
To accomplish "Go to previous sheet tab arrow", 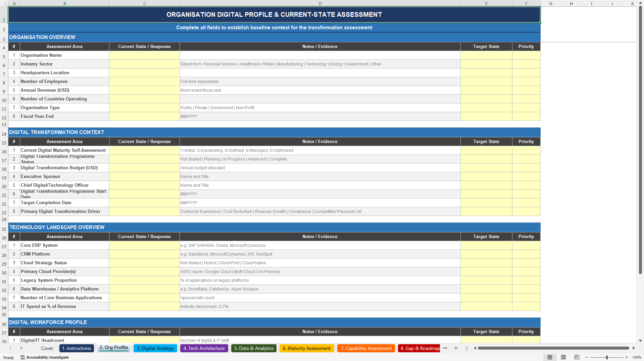I will coord(10,348).
